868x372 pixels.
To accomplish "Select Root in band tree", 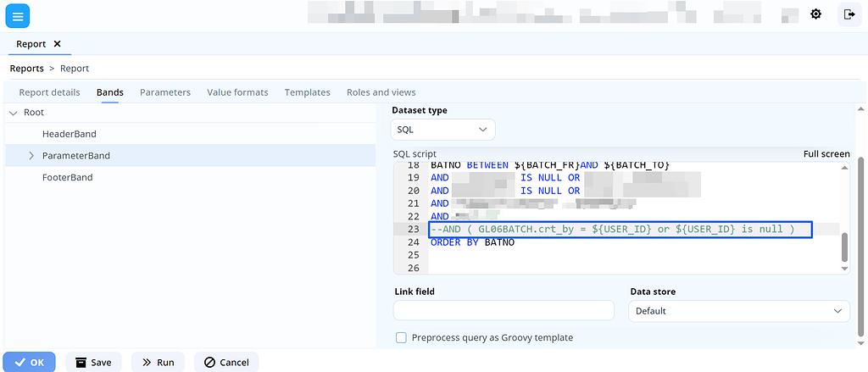I will pyautogui.click(x=34, y=113).
